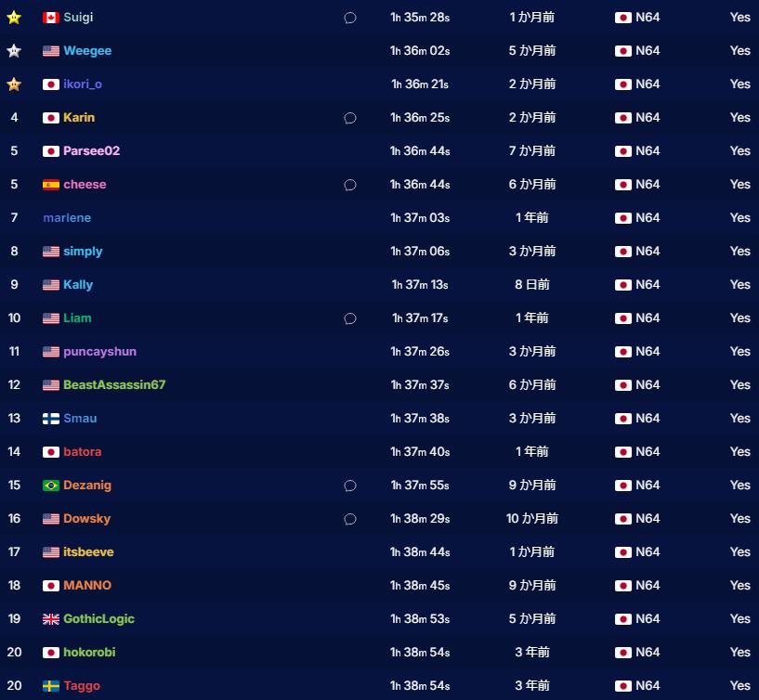
Task: Open the comment bubble on Suigi's run
Action: [350, 18]
